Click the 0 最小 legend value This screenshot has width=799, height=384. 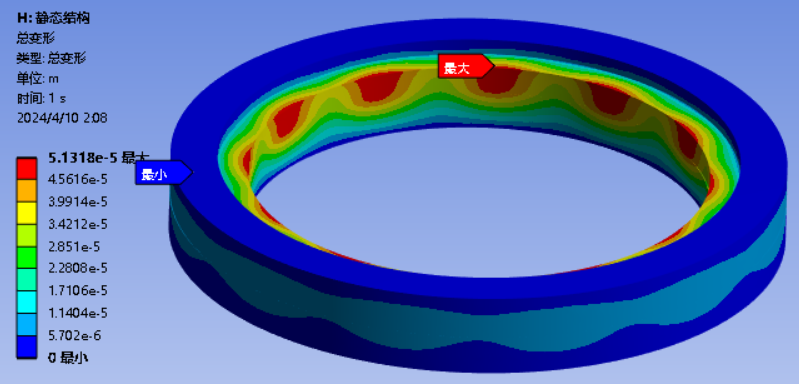point(68,358)
